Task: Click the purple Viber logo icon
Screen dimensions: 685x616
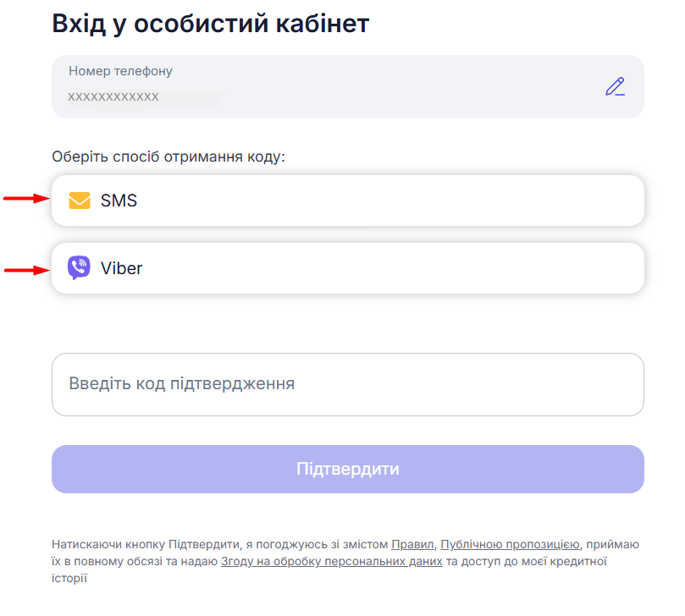Action: pos(79,268)
